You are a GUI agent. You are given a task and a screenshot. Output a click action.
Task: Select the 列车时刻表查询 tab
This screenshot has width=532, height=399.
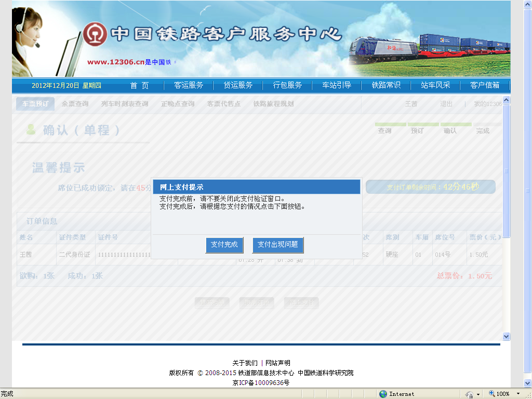point(125,104)
